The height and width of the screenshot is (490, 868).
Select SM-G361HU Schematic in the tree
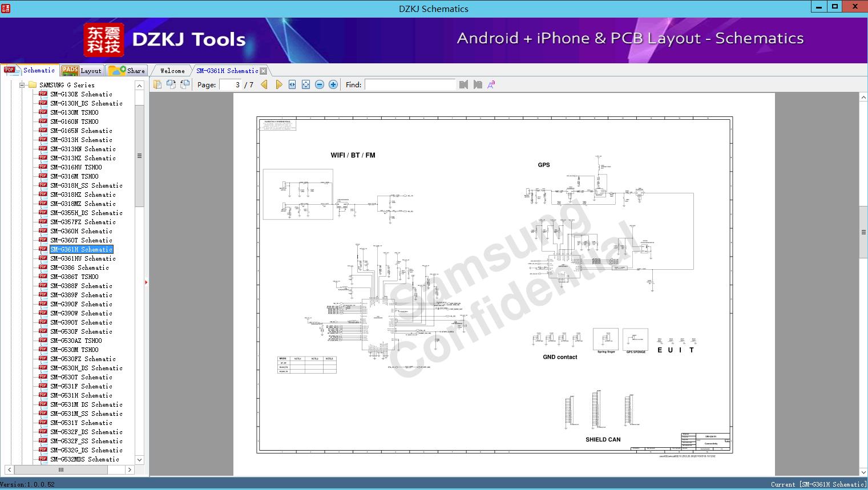(x=83, y=258)
